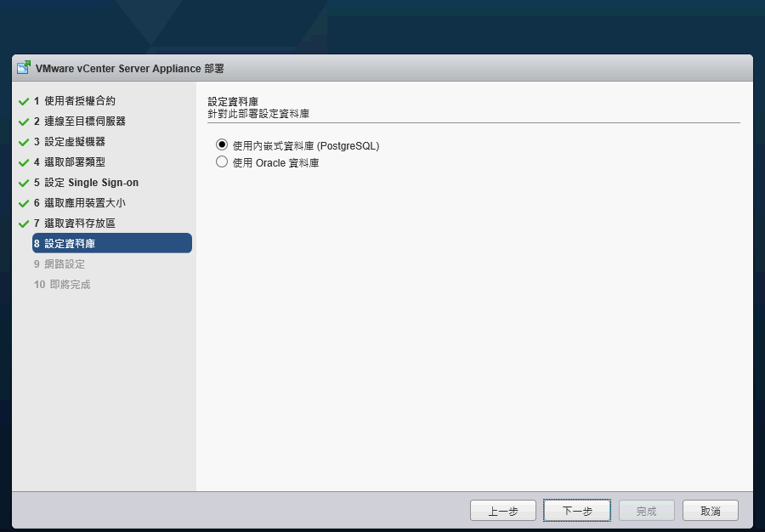The height and width of the screenshot is (532, 765).
Task: Click disabled step 10 即將完成
Action: (x=62, y=285)
